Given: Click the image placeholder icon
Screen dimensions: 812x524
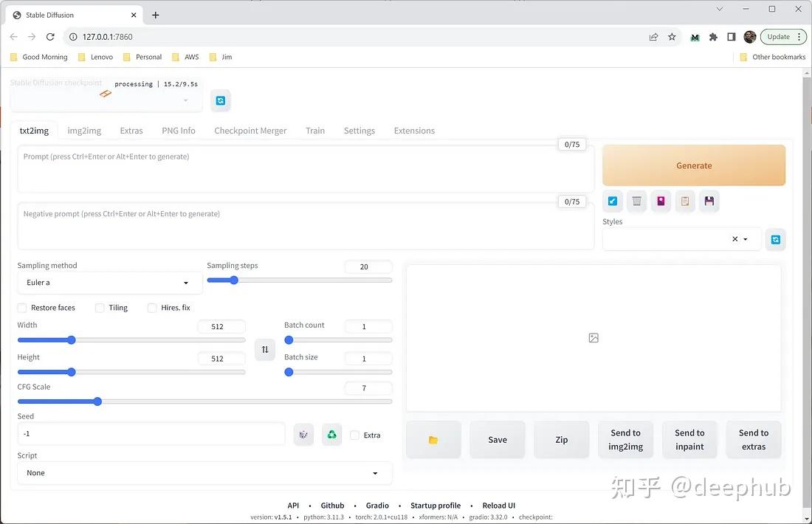Looking at the screenshot, I should (593, 338).
